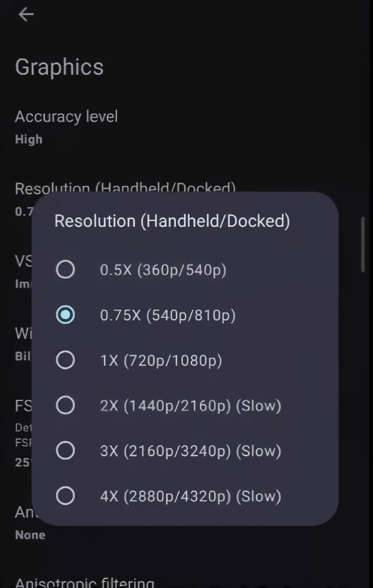Screen dimensions: 373x588
Task: Select the 0.5X (360p/540p) radio circle
Action: (65, 269)
